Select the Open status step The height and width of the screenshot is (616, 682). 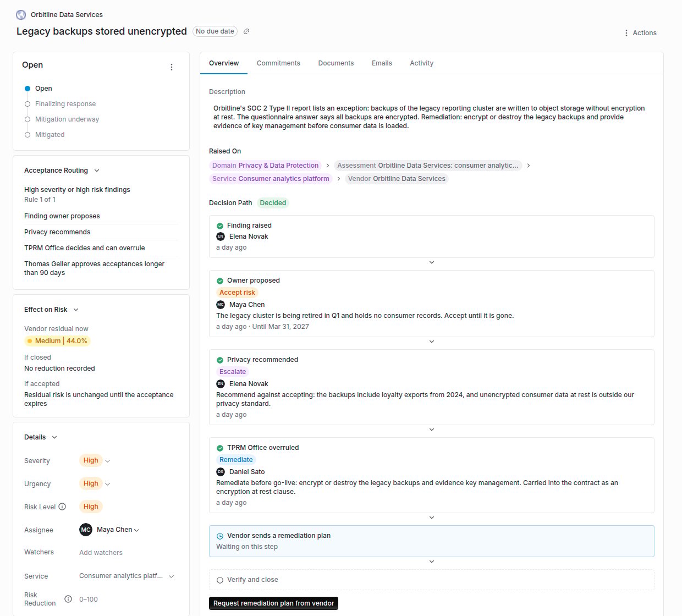tap(38, 89)
